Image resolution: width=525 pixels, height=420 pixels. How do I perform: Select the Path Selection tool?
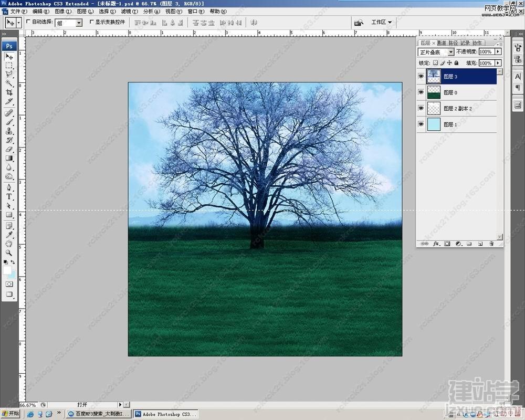[9, 206]
